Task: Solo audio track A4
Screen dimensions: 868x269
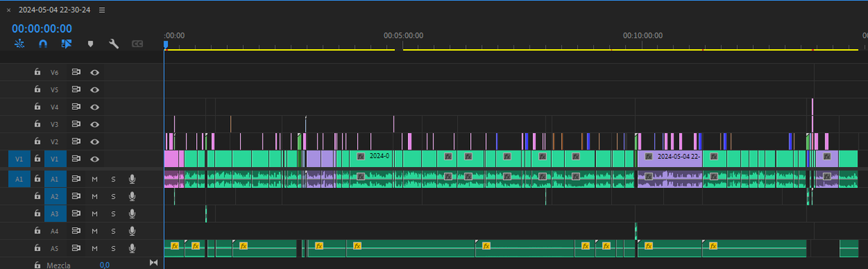Action: (113, 231)
